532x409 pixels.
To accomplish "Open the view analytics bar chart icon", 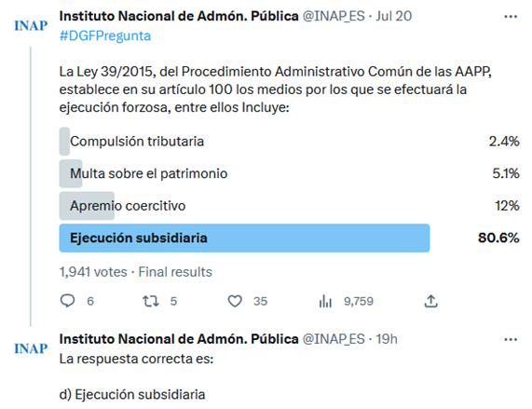I will coord(325,301).
